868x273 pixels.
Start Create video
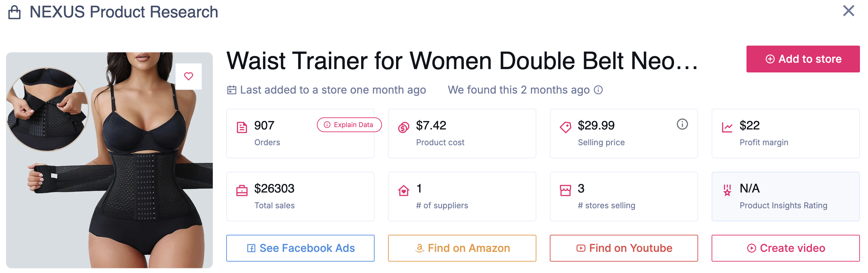(785, 248)
